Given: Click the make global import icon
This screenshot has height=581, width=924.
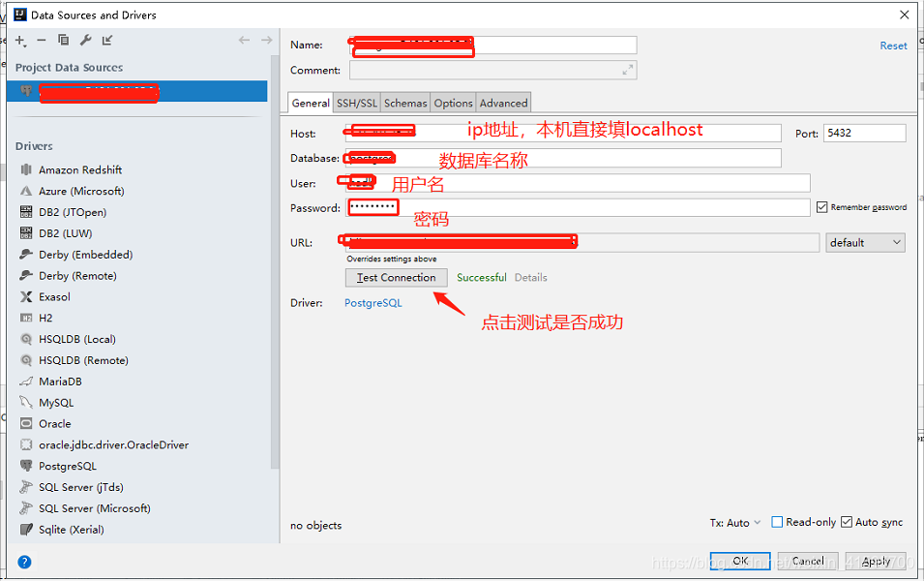Looking at the screenshot, I should [x=107, y=40].
